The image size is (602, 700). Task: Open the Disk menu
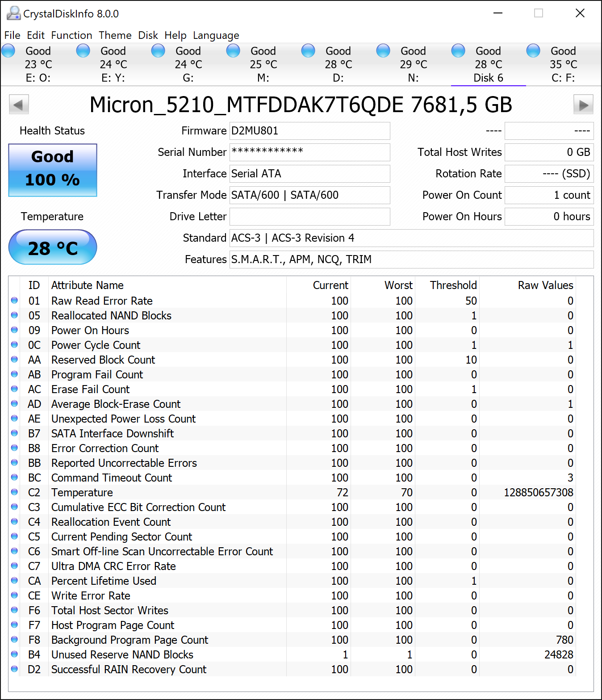click(148, 35)
